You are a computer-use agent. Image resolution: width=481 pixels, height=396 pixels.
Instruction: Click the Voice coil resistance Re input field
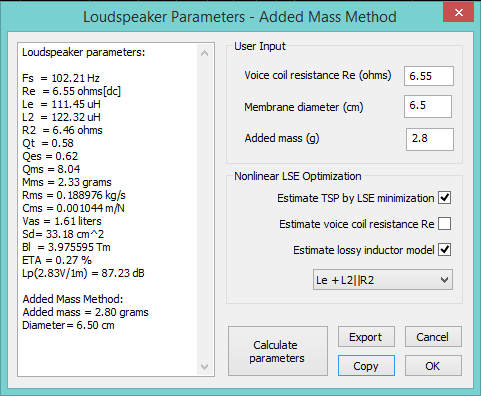[x=429, y=76]
